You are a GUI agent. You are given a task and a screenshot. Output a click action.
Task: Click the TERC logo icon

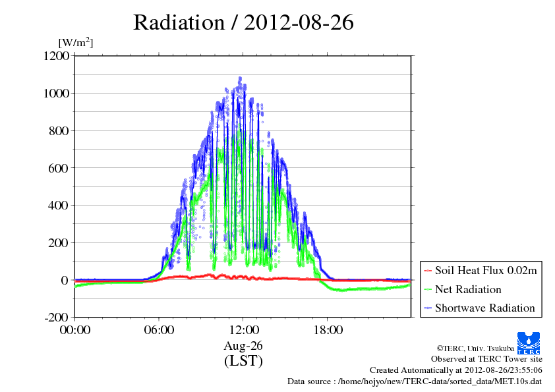coord(529,343)
